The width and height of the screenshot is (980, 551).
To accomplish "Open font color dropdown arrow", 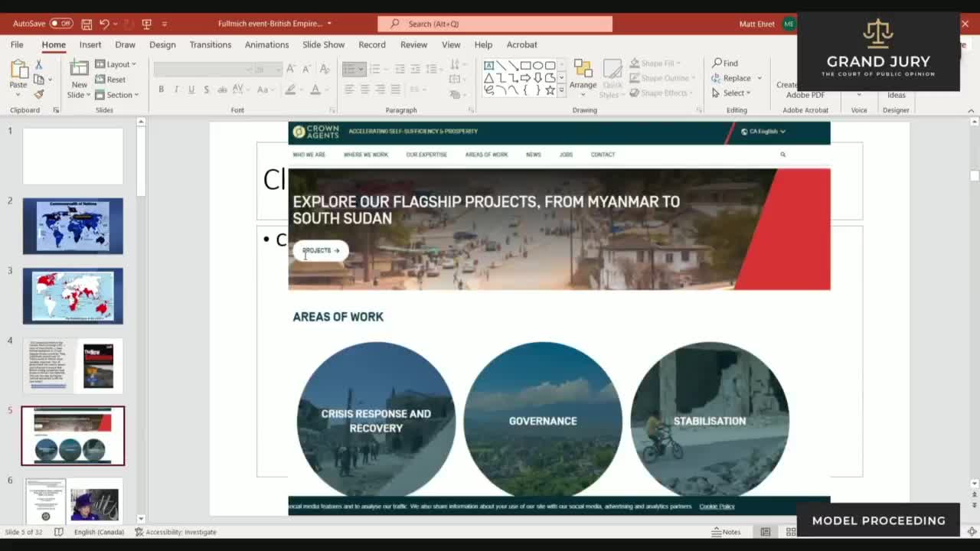I will [325, 90].
